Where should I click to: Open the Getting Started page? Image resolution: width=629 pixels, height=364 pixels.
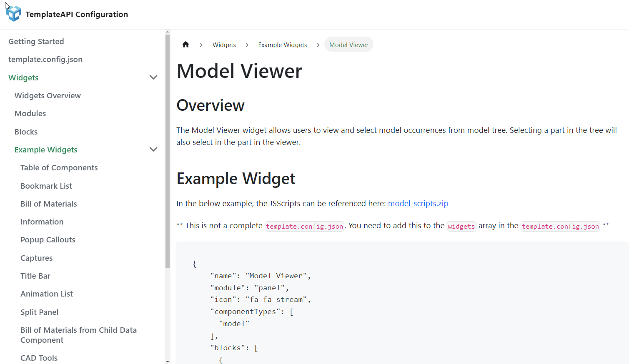pyautogui.click(x=36, y=42)
